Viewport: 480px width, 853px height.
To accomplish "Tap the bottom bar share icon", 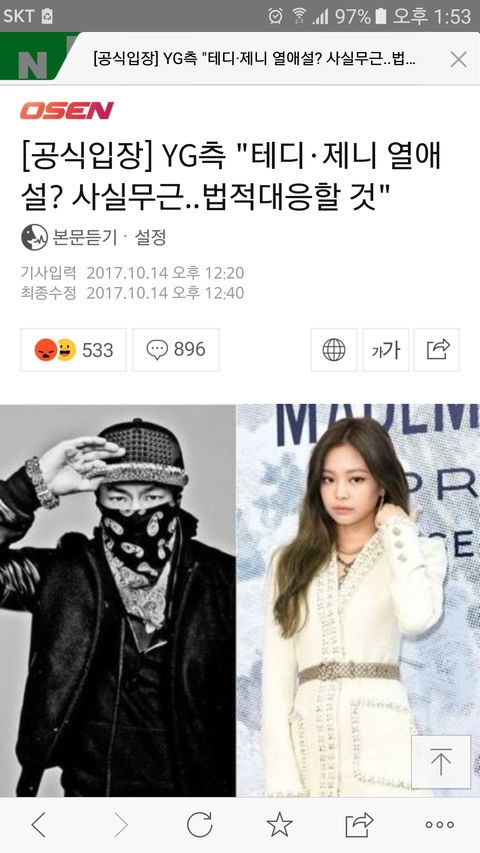I will (359, 825).
